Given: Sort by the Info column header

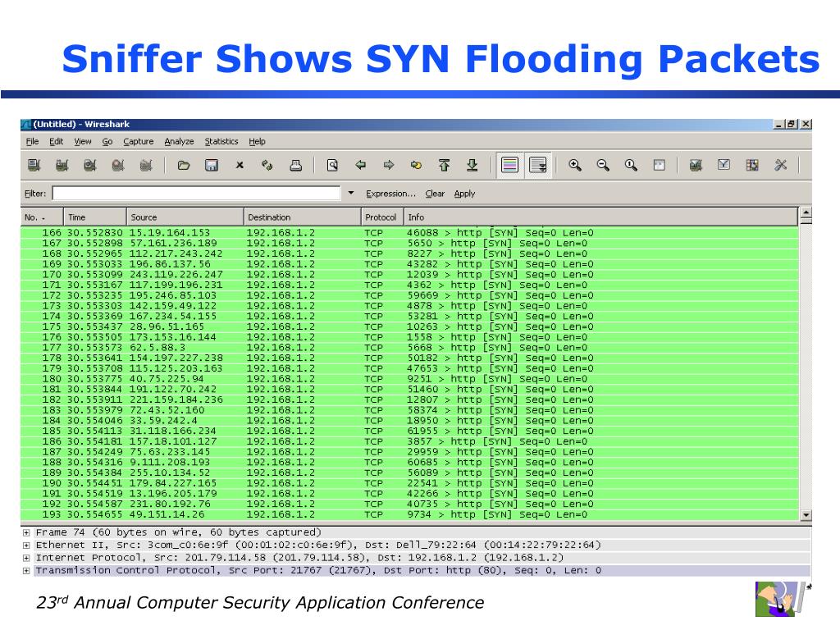Looking at the screenshot, I should (601, 217).
